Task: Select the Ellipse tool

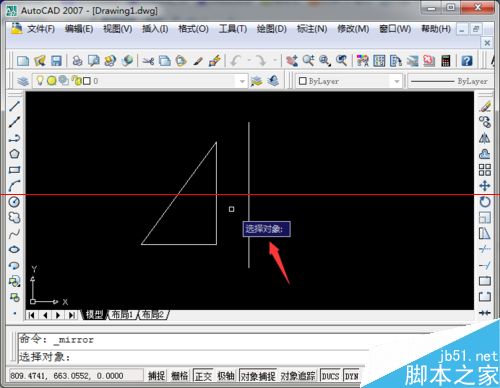Action: tap(14, 249)
